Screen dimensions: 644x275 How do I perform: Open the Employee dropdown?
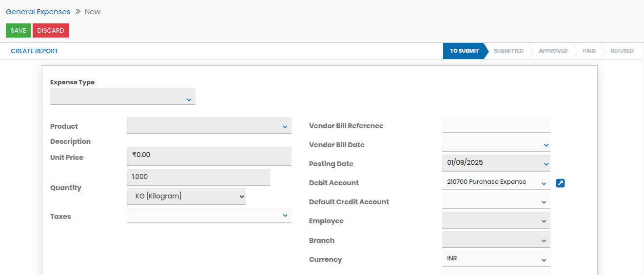[x=496, y=220]
